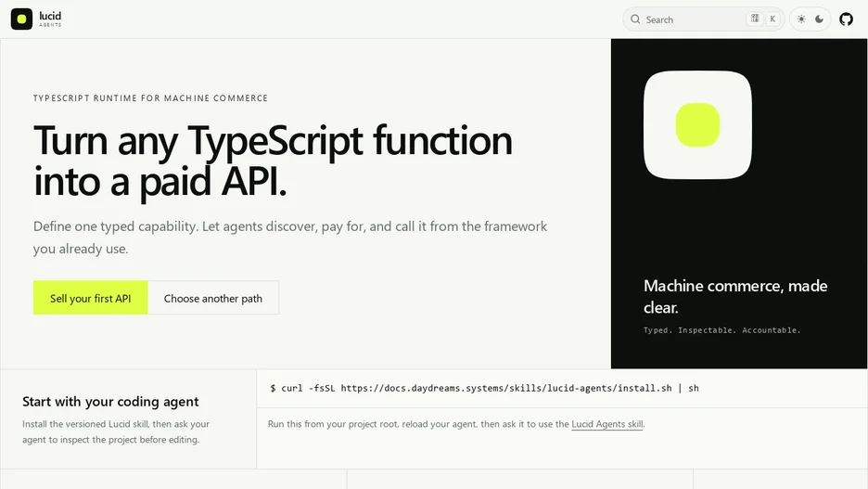Click 'Typed. Inspectable. Accountable.' tagline
The width and height of the screenshot is (868, 489).
(x=721, y=330)
